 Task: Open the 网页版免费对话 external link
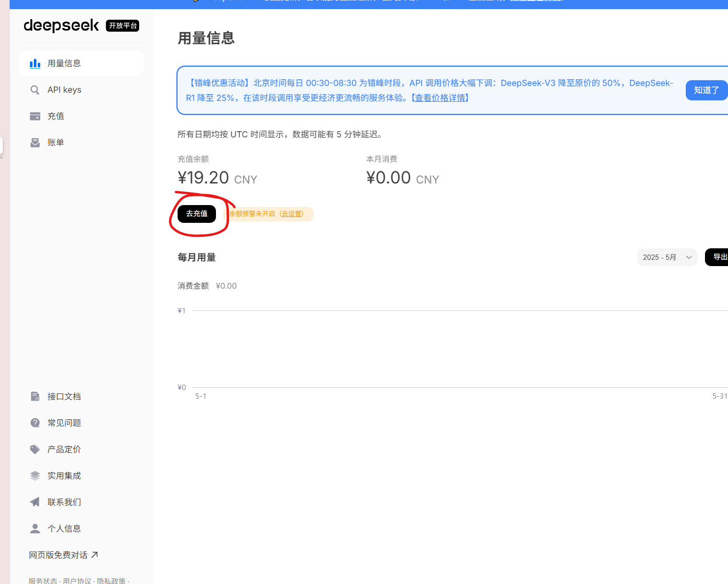63,555
